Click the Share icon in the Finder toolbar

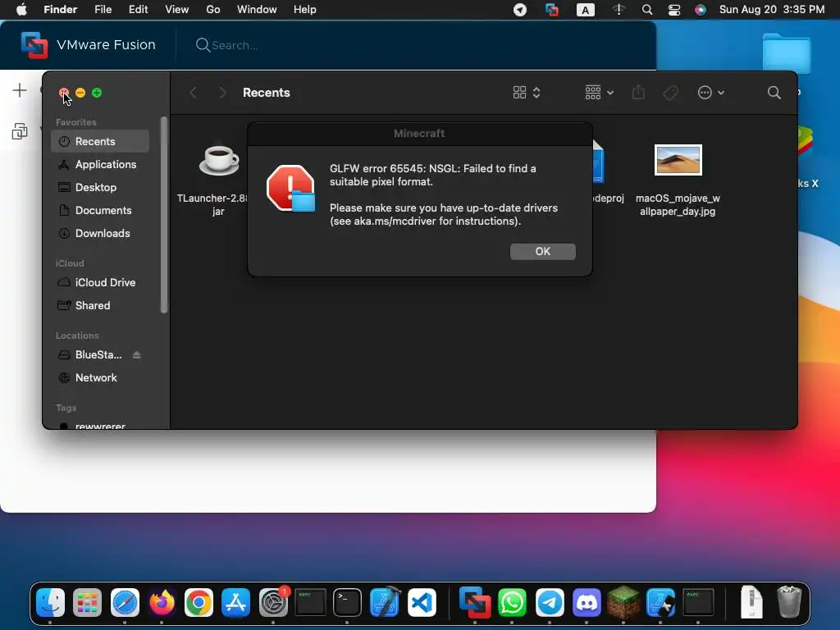(x=638, y=92)
